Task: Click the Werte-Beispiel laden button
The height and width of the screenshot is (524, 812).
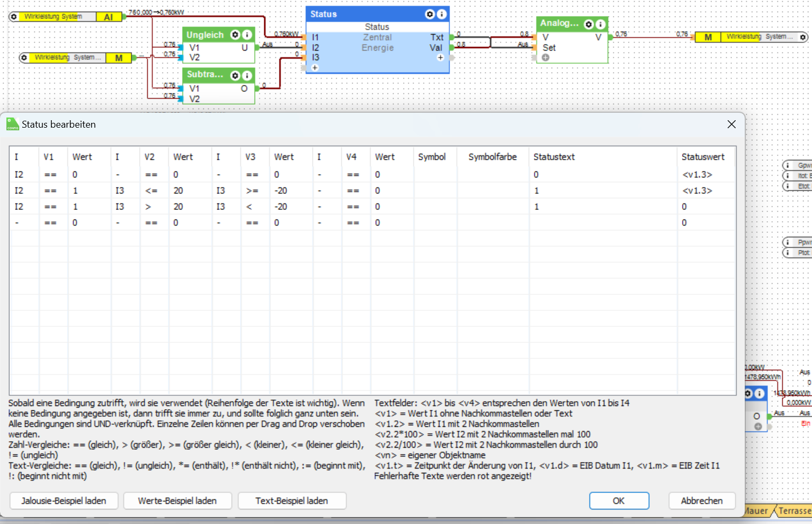Action: pos(177,501)
